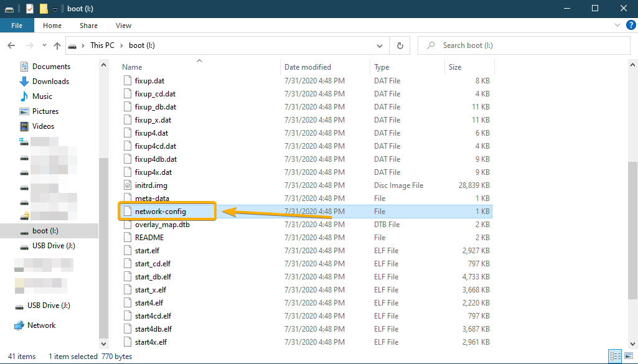Click the initrd.img disc image icon
The height and width of the screenshot is (364, 638).
point(128,185)
